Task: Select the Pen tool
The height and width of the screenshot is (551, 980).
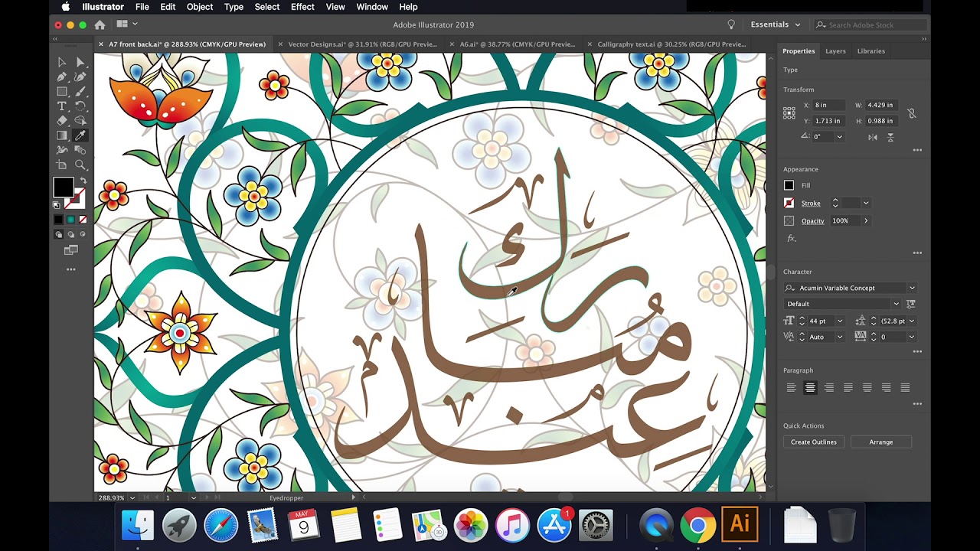Action: coord(62,77)
